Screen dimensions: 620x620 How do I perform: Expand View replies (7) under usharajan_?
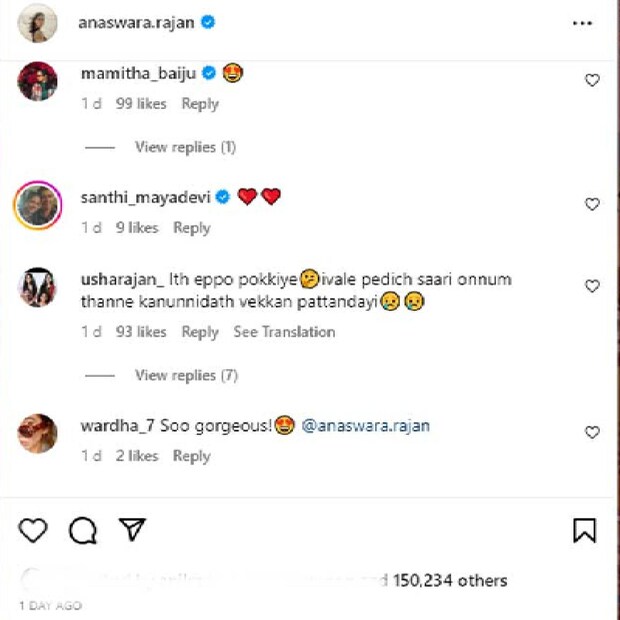coord(185,375)
